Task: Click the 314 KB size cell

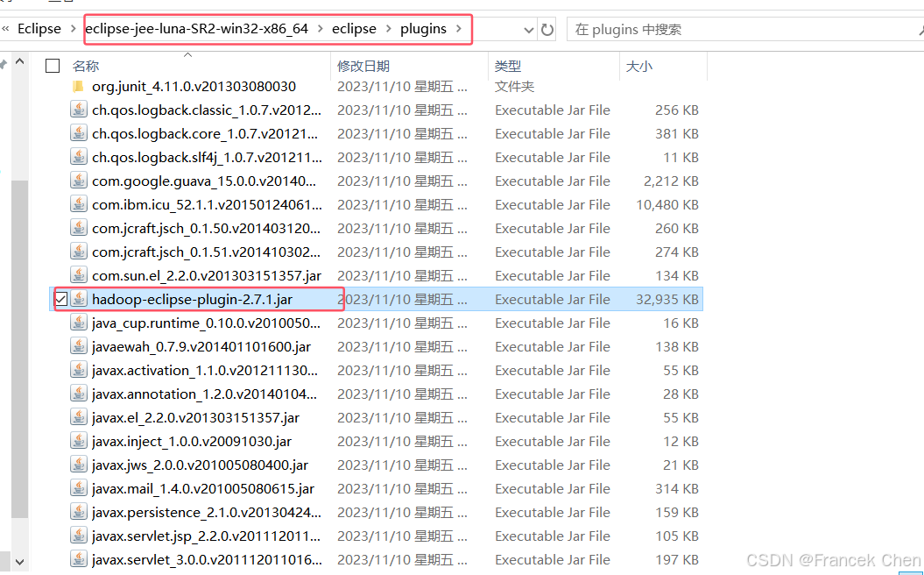Action: click(x=677, y=489)
